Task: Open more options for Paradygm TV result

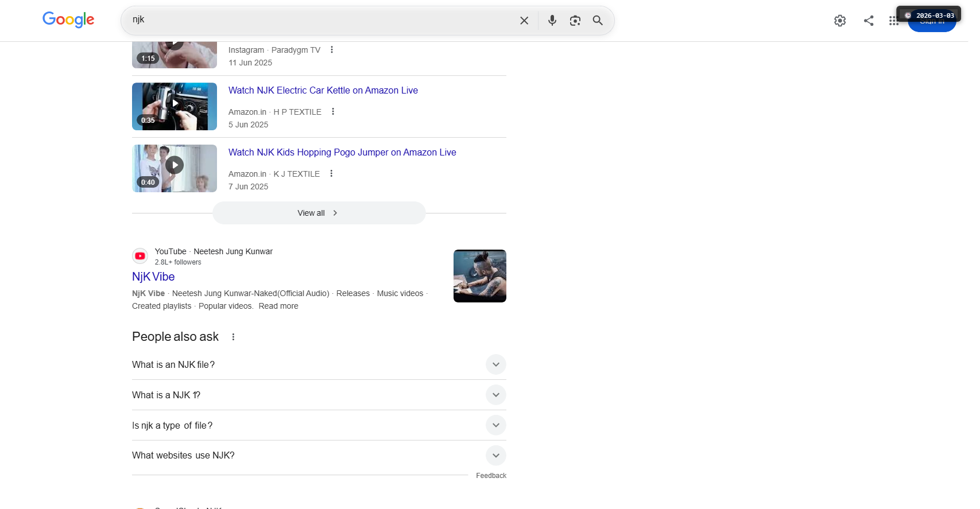Action: 332,50
